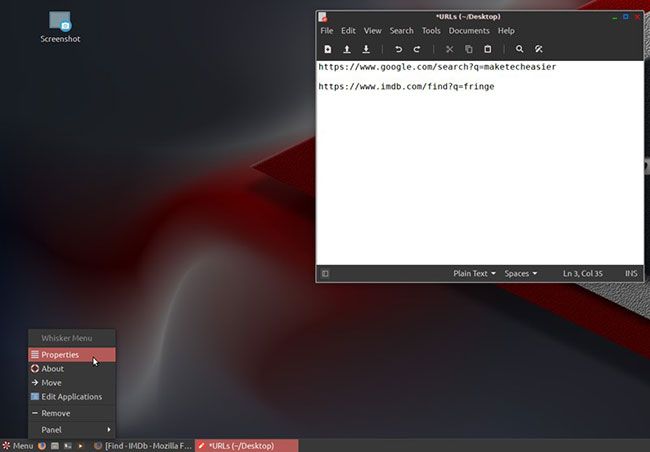
Task: Open the View menu
Action: click(x=372, y=31)
